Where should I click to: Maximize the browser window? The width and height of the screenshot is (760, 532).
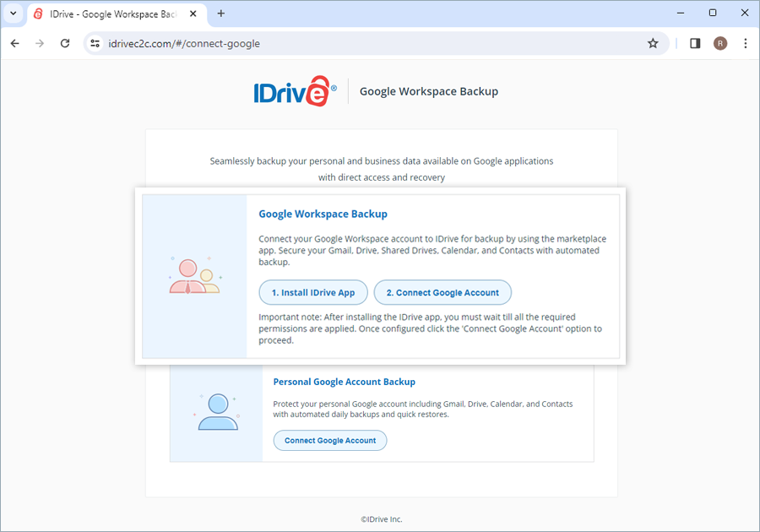pos(713,13)
